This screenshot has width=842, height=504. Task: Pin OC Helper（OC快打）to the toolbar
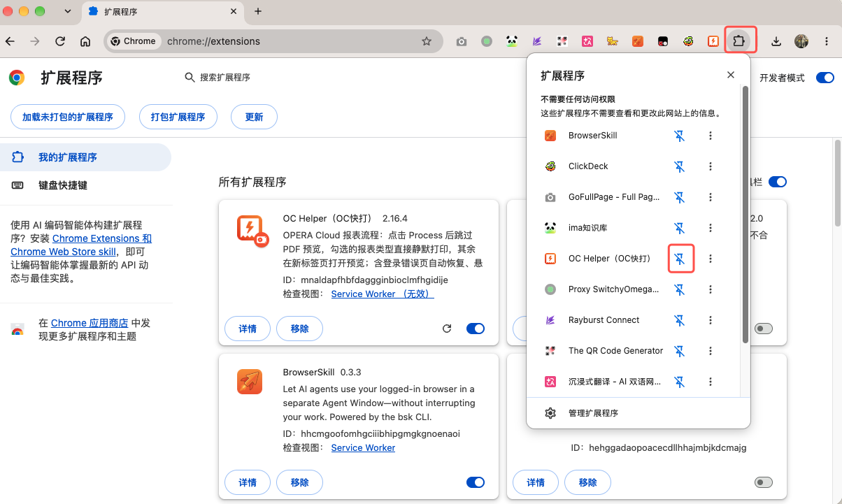[679, 259]
